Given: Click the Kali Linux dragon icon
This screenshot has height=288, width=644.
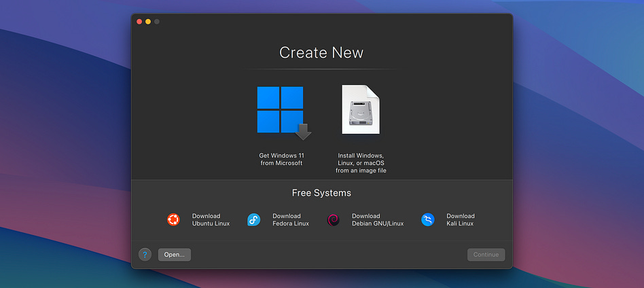Looking at the screenshot, I should coord(427,220).
